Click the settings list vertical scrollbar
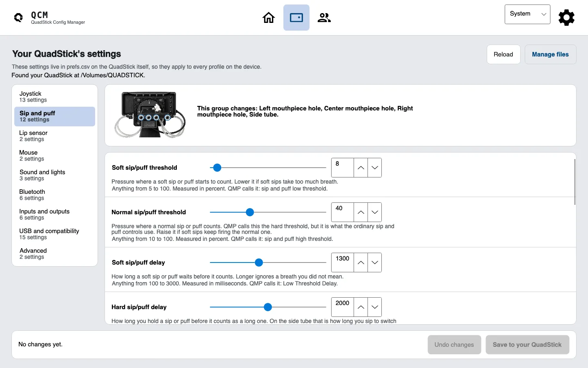Image resolution: width=588 pixels, height=368 pixels. click(x=575, y=182)
